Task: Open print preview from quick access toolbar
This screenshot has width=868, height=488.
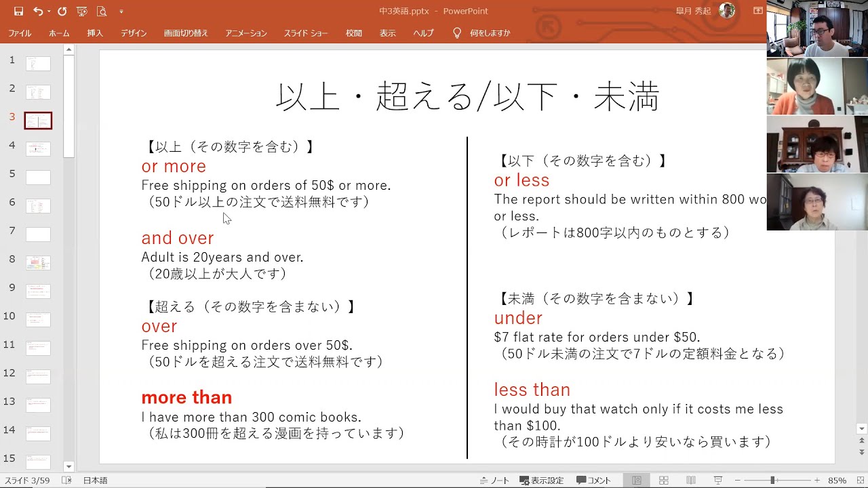Action: [102, 12]
